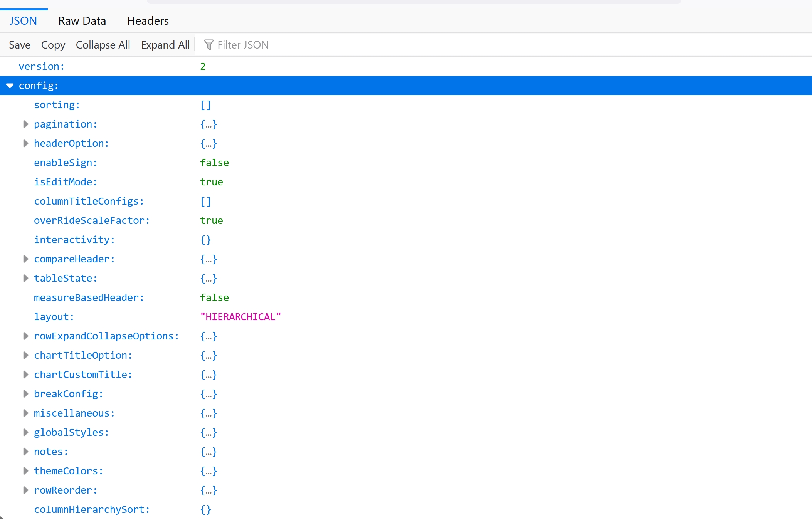Click the filter funnel icon

(208, 45)
